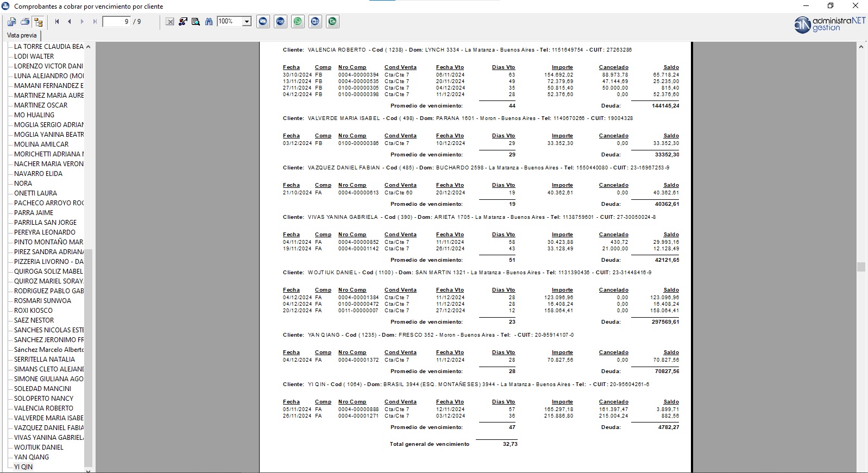Go to the previous page
This screenshot has height=473, width=868.
point(70,22)
